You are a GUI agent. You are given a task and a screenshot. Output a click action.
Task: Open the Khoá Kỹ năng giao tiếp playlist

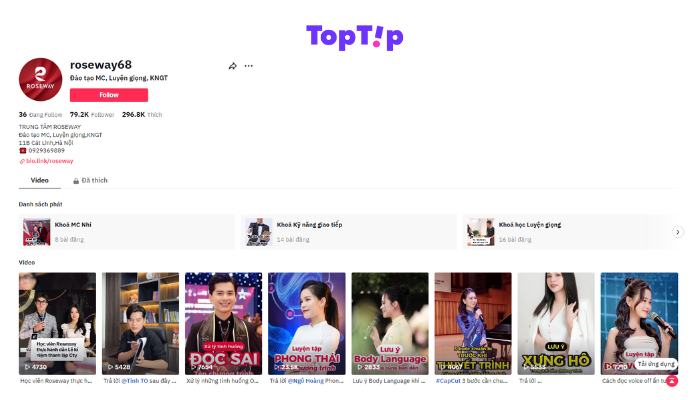tap(349, 232)
